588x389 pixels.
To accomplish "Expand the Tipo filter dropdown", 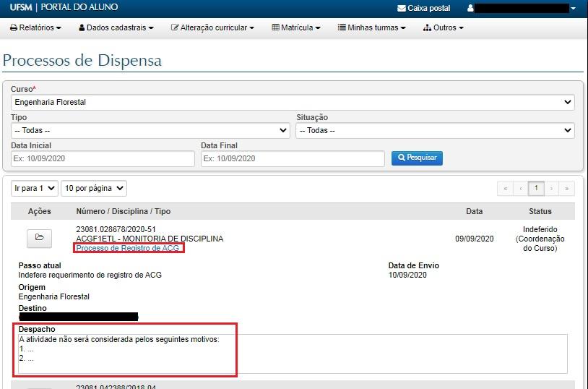I will coord(150,131).
